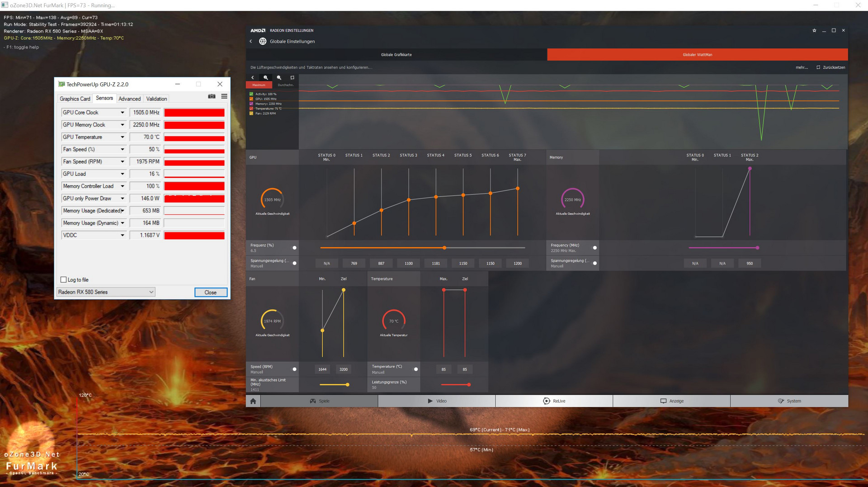
Task: Toggle Memory line in graph legend
Action: click(251, 104)
